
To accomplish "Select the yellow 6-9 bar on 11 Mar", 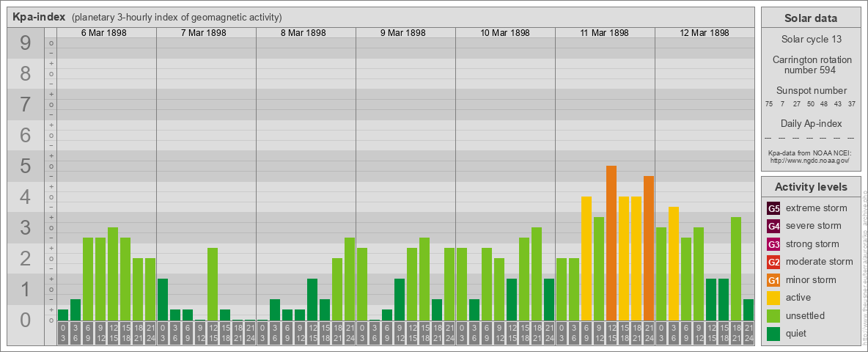I will (586, 258).
